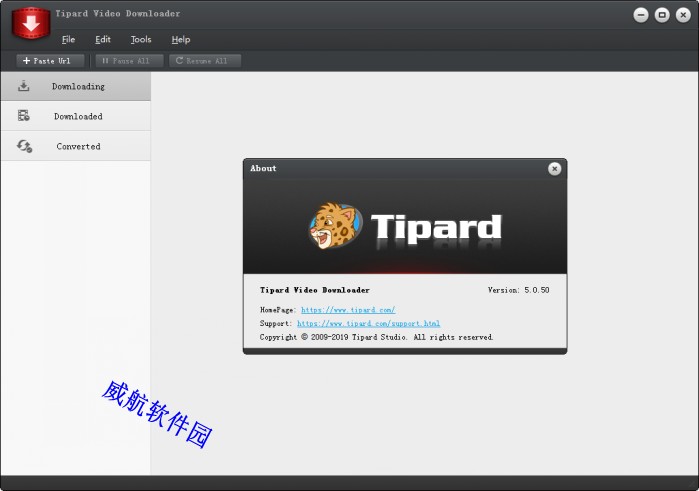Open the Tools menu

coord(141,39)
